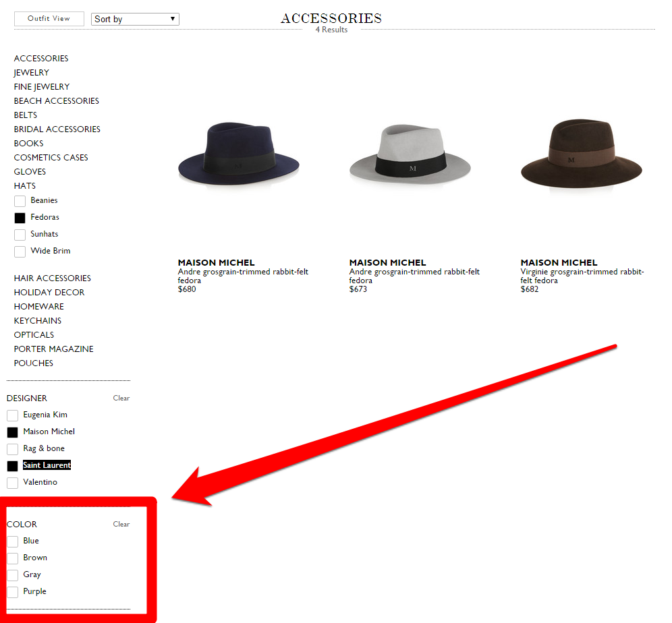Open the Gloves category
The width and height of the screenshot is (672, 623).
pyautogui.click(x=30, y=171)
